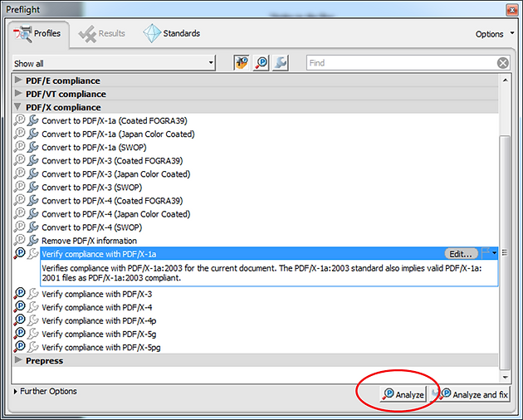The height and width of the screenshot is (420, 523).
Task: Select Verify compliance with PDF/X-4p
Action: (x=99, y=321)
